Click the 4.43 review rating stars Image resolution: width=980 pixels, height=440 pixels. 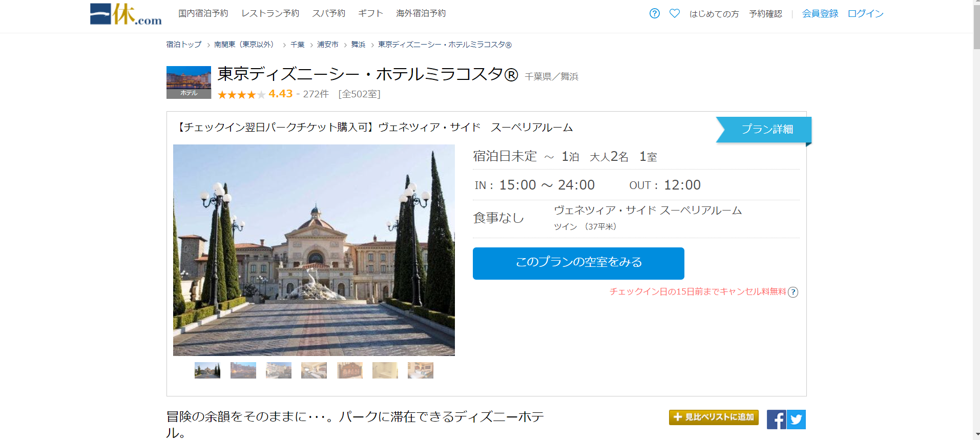pyautogui.click(x=241, y=95)
